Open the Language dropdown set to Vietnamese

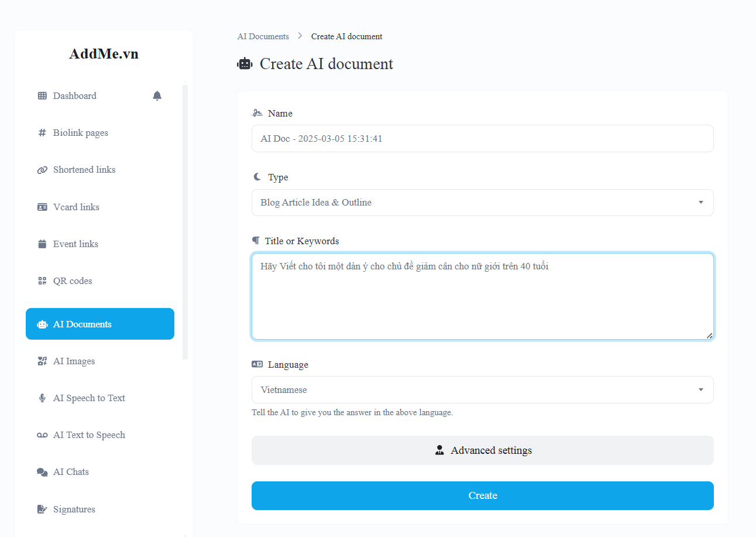483,390
